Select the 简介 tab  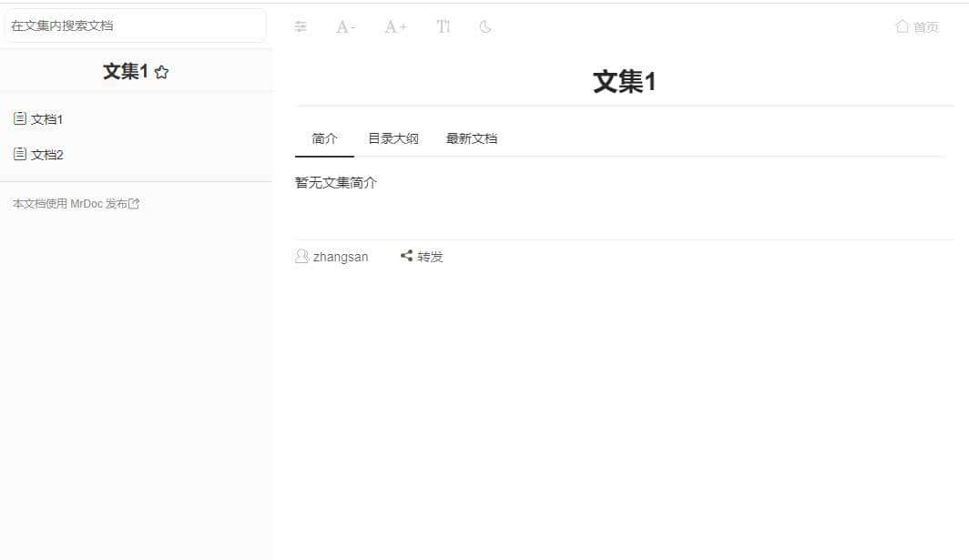[324, 137]
